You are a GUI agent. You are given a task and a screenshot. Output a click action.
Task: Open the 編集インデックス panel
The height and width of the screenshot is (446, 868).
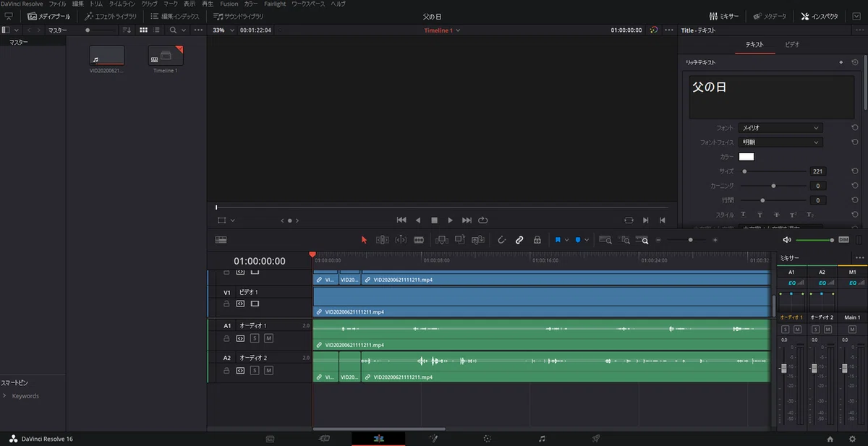175,16
